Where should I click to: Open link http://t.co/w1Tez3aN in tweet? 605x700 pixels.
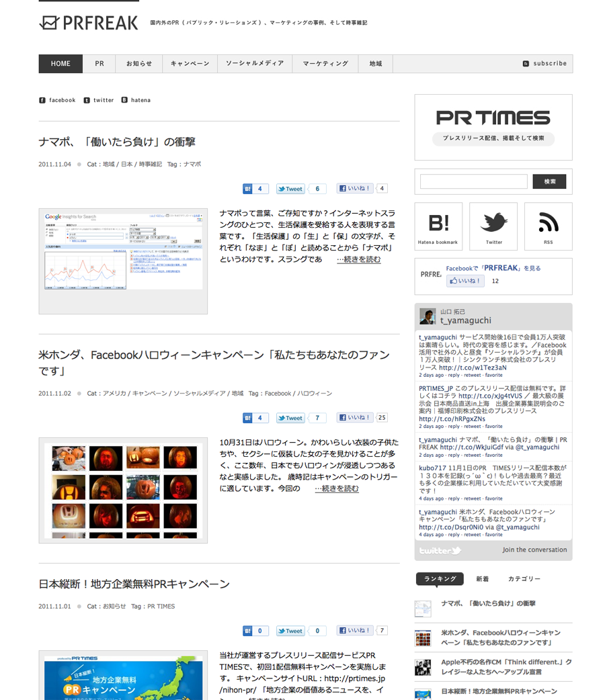coord(473,368)
